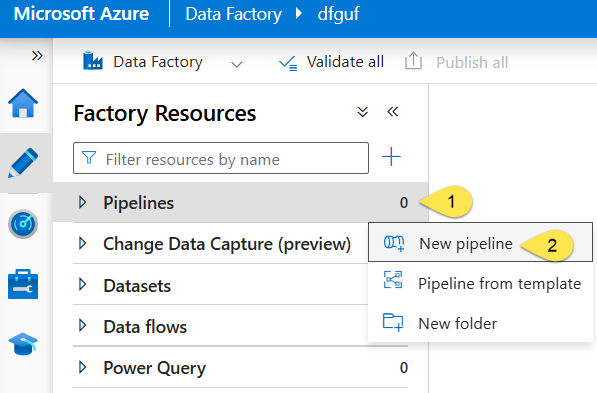This screenshot has height=393, width=597.
Task: Open the Data Factory dropdown arrow
Action: 236,64
